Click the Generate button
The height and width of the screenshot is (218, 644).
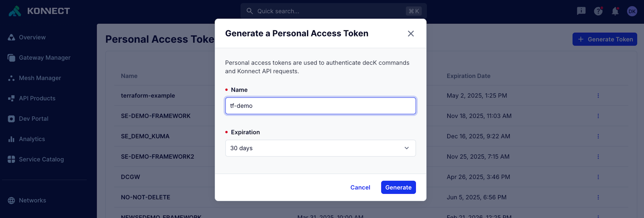(x=398, y=187)
